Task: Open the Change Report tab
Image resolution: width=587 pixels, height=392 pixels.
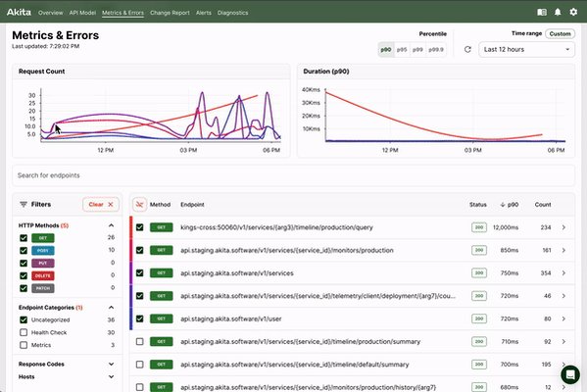Action: coord(170,13)
